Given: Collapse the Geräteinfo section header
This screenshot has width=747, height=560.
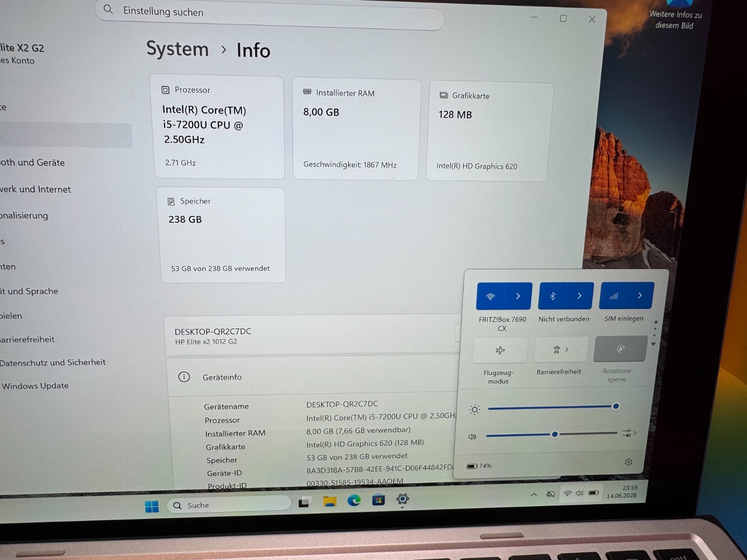Looking at the screenshot, I should (313, 377).
